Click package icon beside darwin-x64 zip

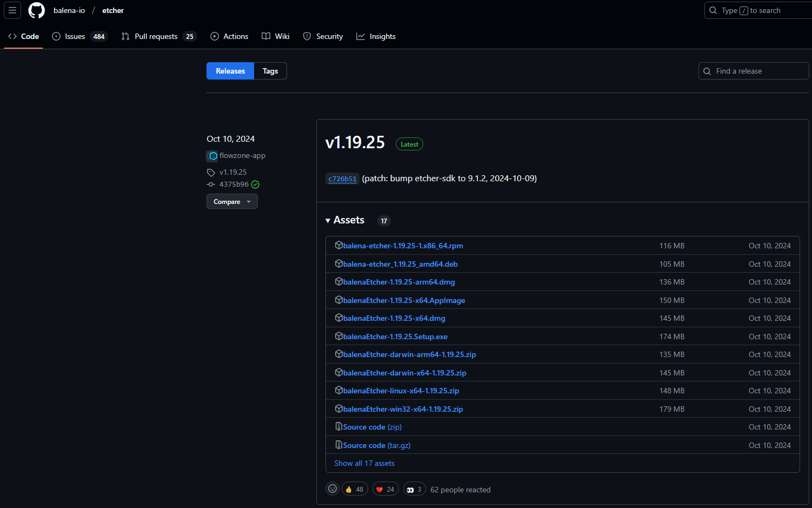click(x=339, y=372)
